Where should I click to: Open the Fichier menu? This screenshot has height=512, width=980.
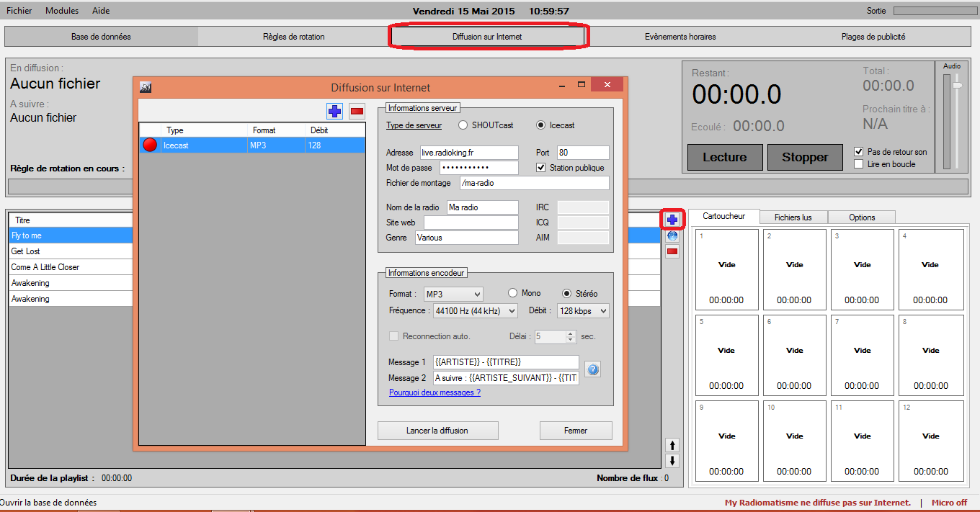point(19,11)
